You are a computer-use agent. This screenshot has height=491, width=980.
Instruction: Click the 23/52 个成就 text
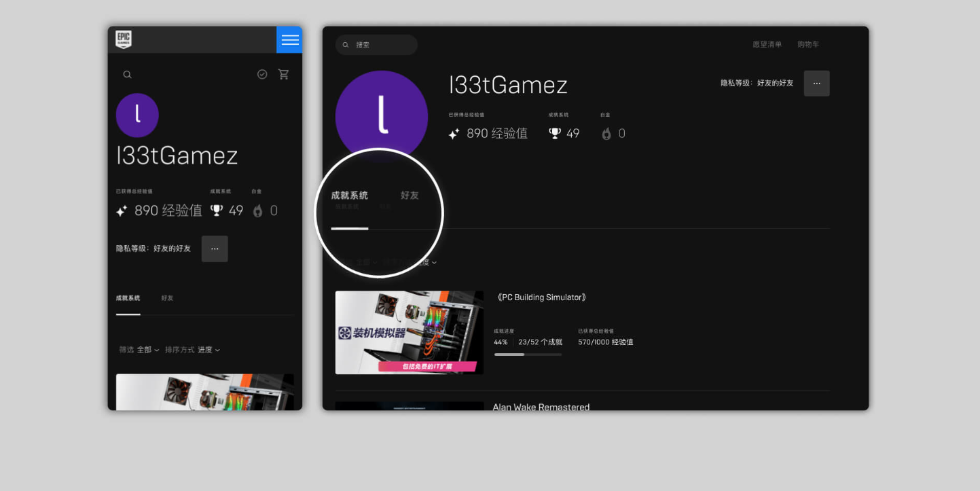click(x=540, y=342)
